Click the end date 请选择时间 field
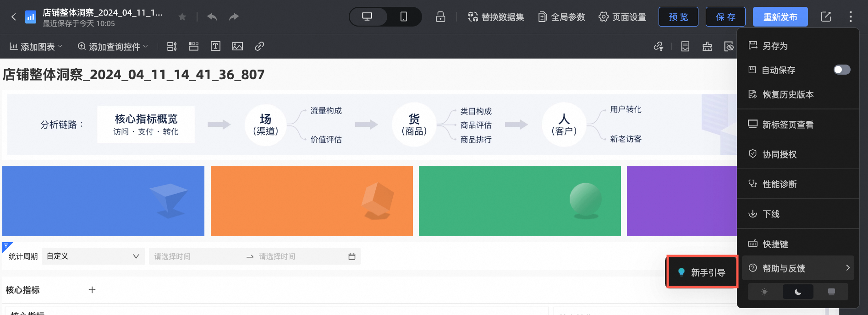868x315 pixels. [298, 256]
